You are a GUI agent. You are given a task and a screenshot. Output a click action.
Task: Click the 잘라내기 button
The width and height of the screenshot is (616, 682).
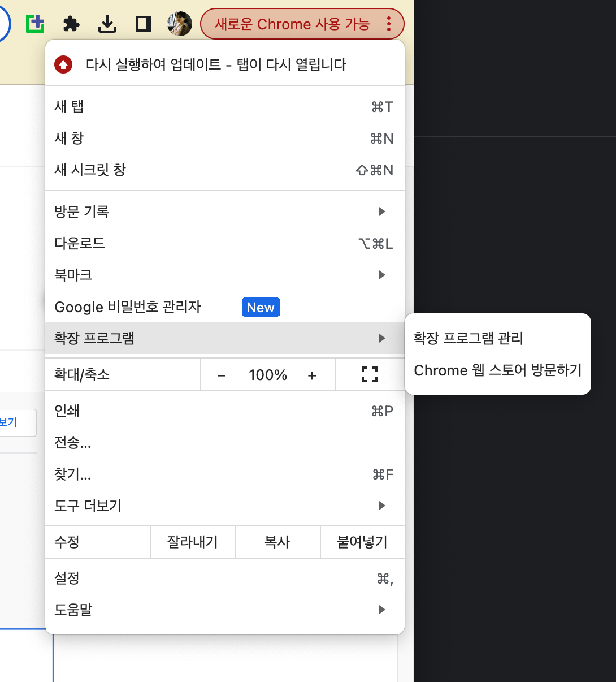(193, 542)
